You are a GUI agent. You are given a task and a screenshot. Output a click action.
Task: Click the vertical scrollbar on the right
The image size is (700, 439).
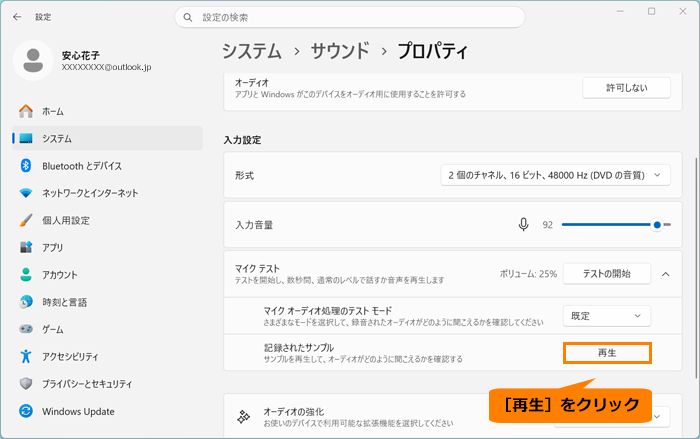[696, 268]
